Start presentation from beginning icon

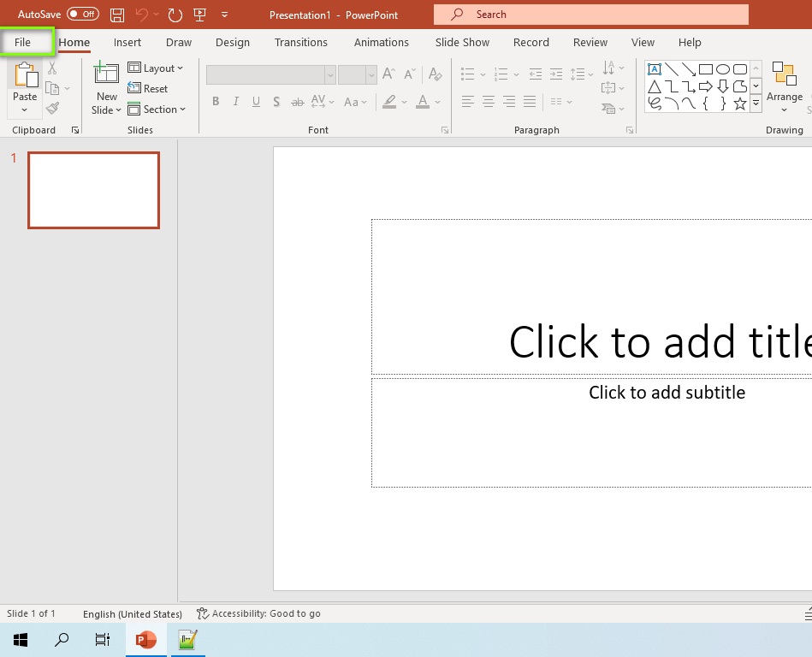click(200, 15)
